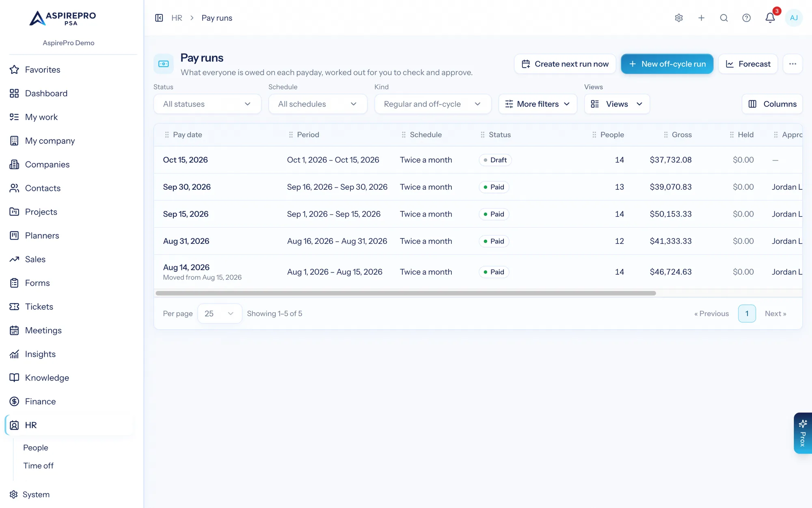Click the Pay runs page icon
The image size is (812, 508).
pos(164,64)
